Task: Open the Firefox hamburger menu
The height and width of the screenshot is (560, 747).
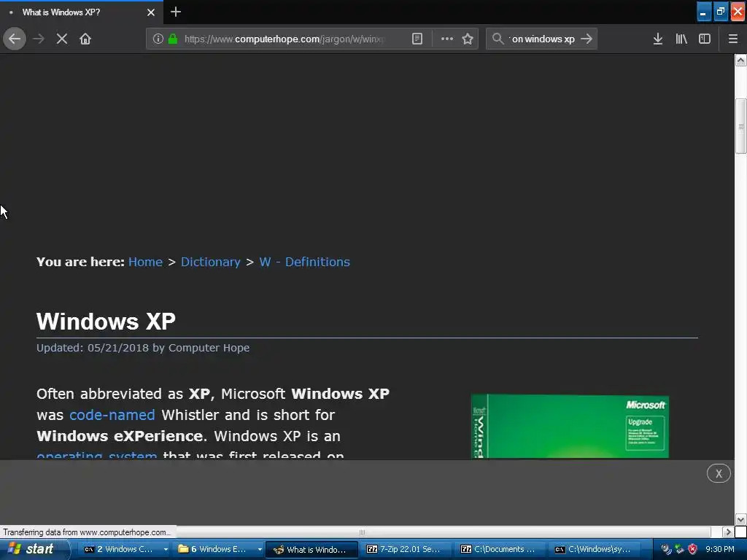Action: tap(733, 39)
